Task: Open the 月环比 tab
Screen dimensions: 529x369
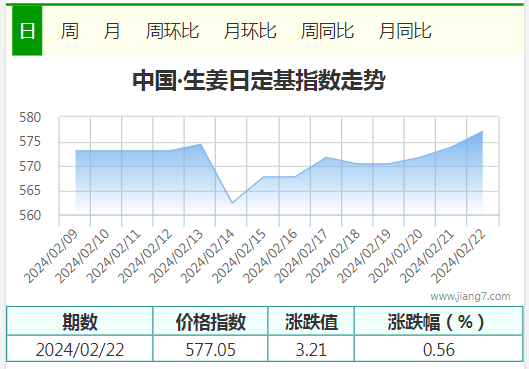Action: [x=250, y=31]
